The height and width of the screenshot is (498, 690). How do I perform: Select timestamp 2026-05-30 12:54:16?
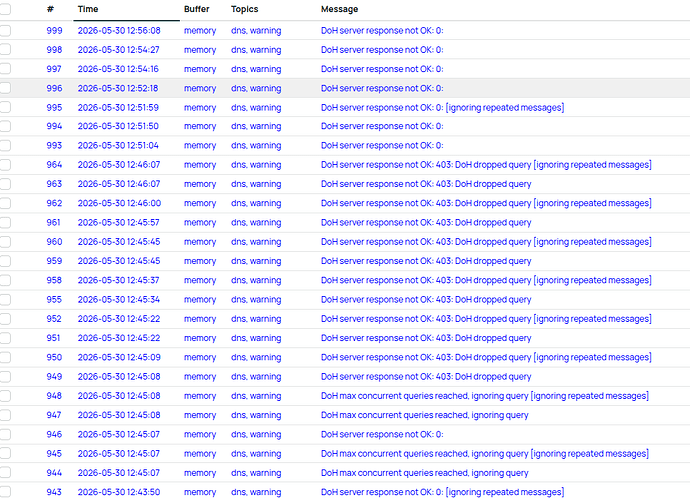(x=118, y=69)
